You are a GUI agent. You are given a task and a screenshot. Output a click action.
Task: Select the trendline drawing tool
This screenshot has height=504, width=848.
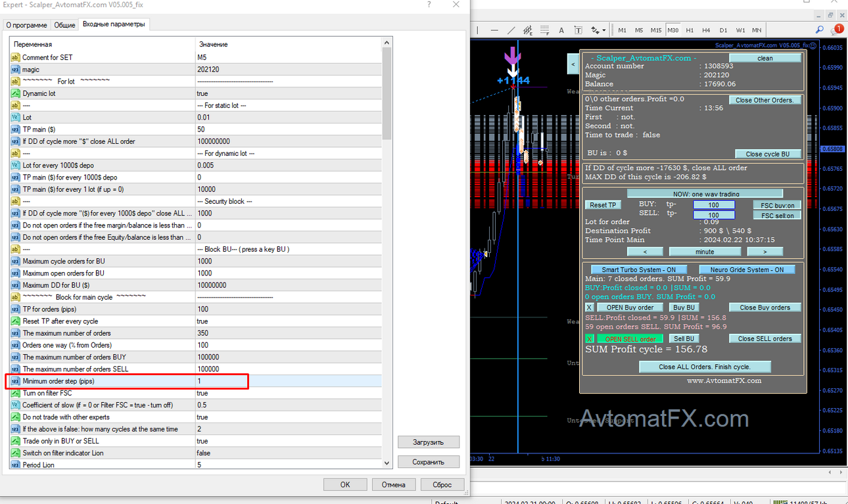(x=511, y=30)
